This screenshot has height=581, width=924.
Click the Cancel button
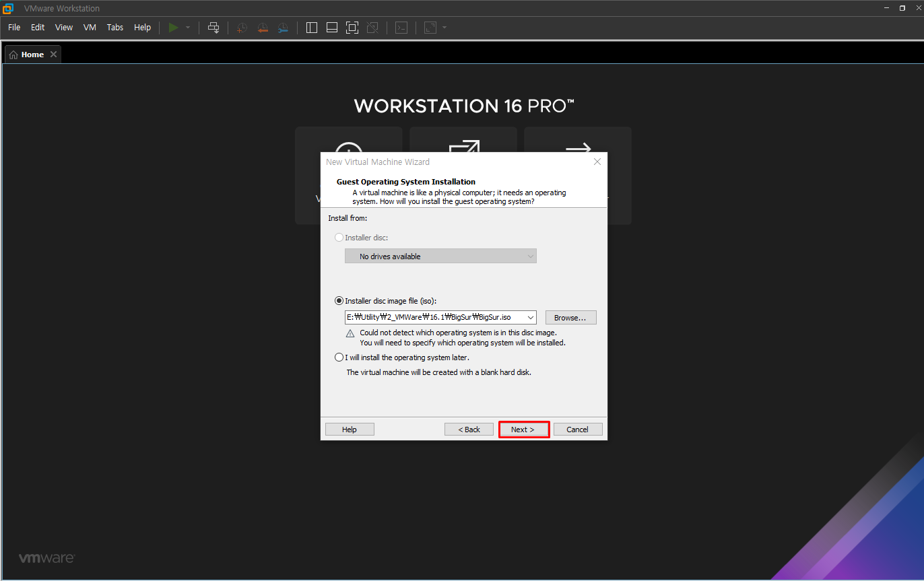coord(578,430)
